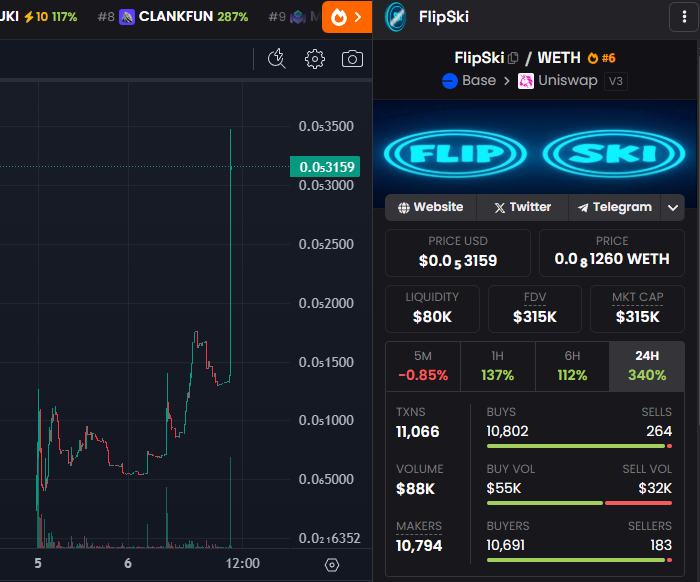Click the FDV $315K label
Viewport: 700px width, 582px height.
point(535,309)
